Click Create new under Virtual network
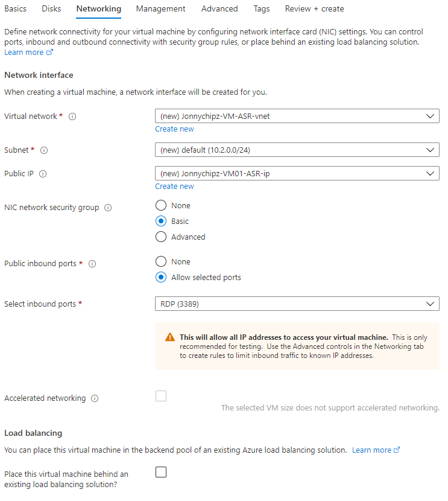This screenshot has width=448, height=501. point(174,129)
